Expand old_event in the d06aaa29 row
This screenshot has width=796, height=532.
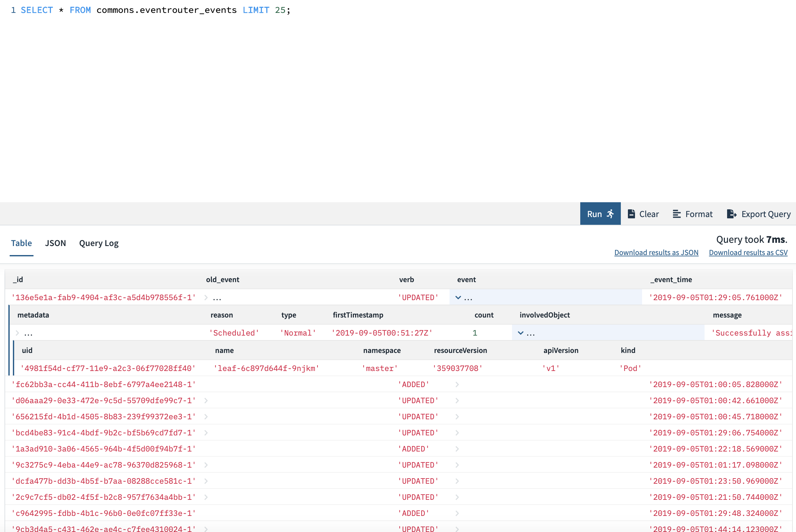206,401
